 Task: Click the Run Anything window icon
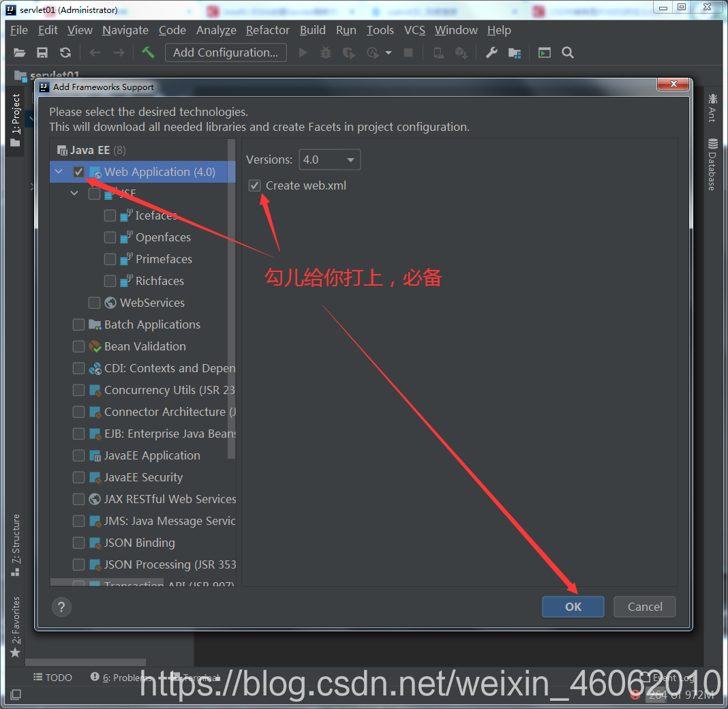545,52
